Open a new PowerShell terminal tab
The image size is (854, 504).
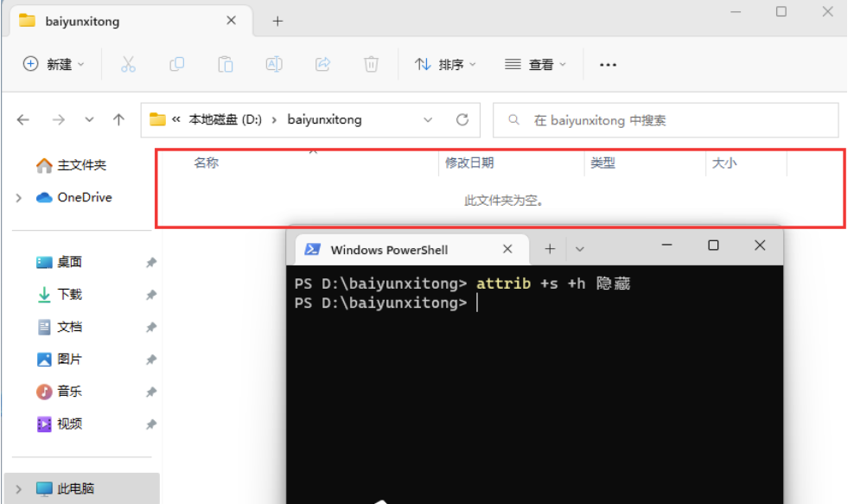click(550, 249)
